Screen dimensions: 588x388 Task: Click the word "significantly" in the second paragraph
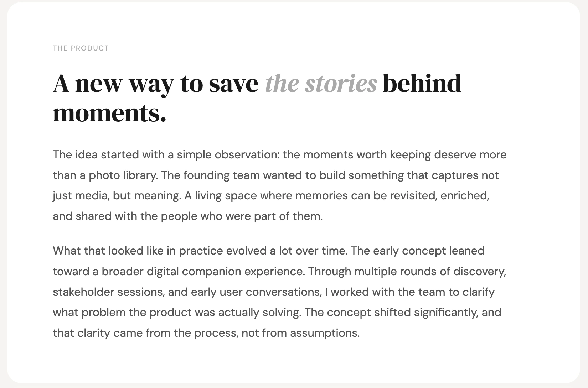[445, 313]
